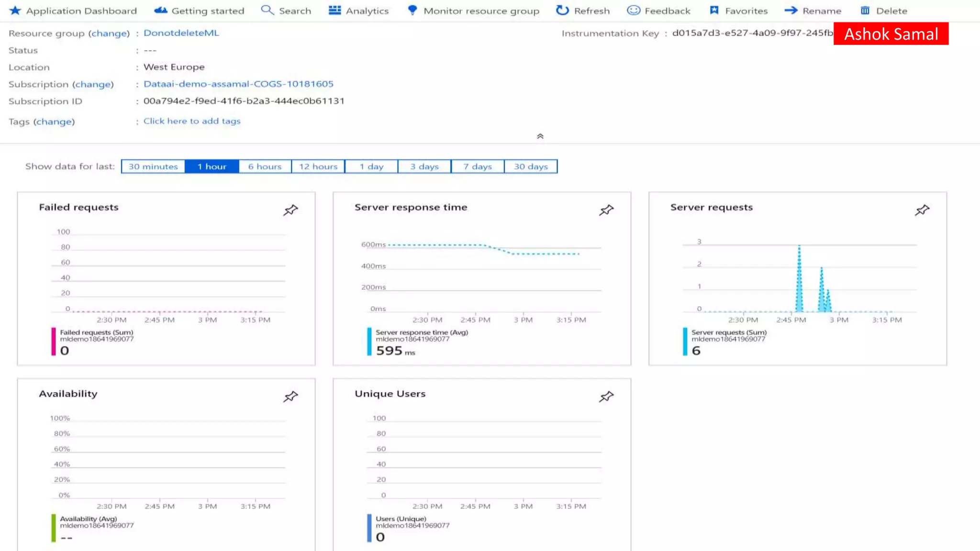This screenshot has height=551, width=980.
Task: Click the Delete trash icon
Action: tap(865, 11)
